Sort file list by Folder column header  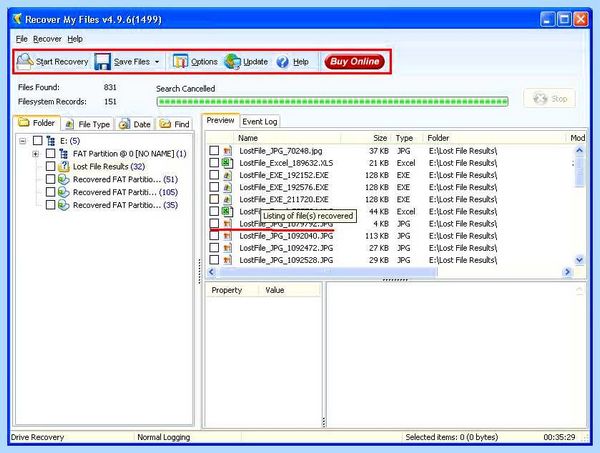494,138
